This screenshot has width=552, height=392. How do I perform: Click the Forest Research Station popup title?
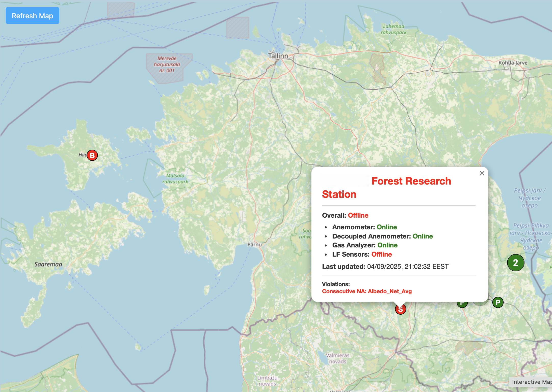point(411,181)
